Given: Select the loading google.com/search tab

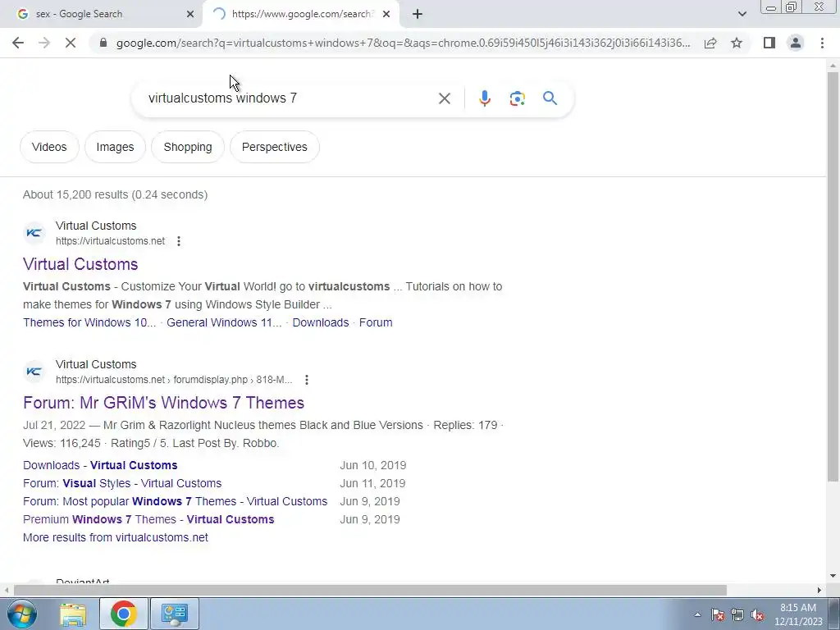Looking at the screenshot, I should click(302, 14).
